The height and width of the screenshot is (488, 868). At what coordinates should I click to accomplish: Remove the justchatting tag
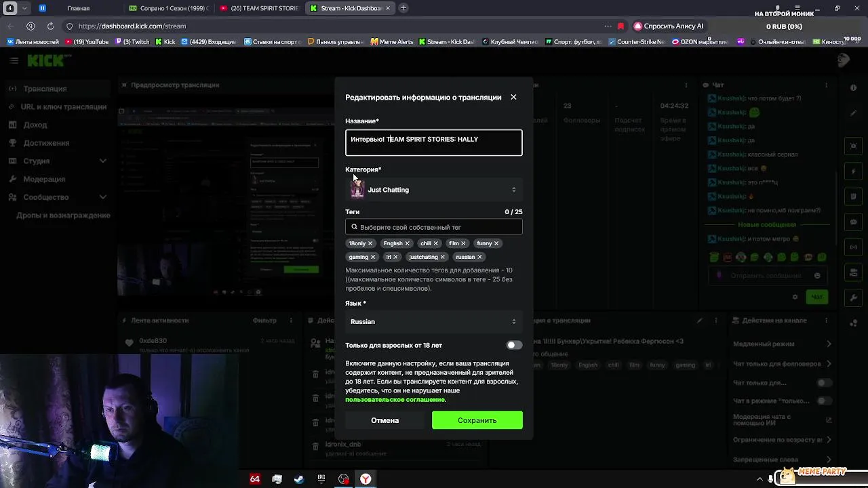coord(442,257)
